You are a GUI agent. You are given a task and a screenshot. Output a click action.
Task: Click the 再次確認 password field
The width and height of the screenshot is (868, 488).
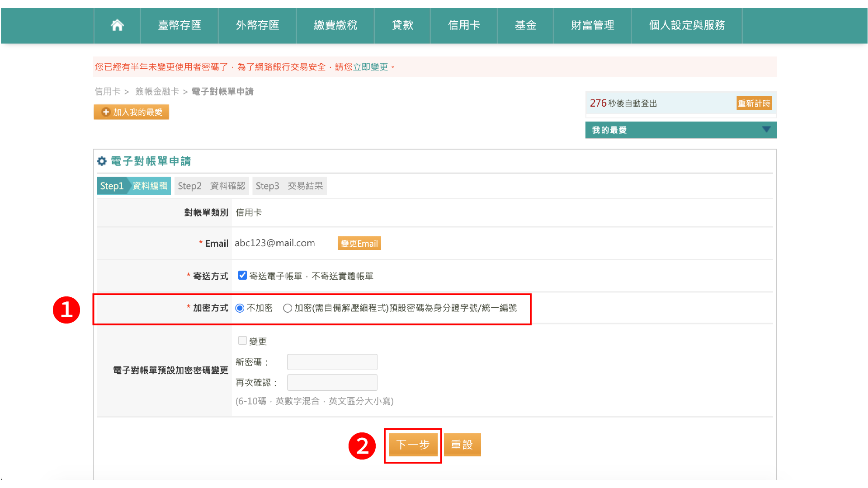pyautogui.click(x=332, y=383)
